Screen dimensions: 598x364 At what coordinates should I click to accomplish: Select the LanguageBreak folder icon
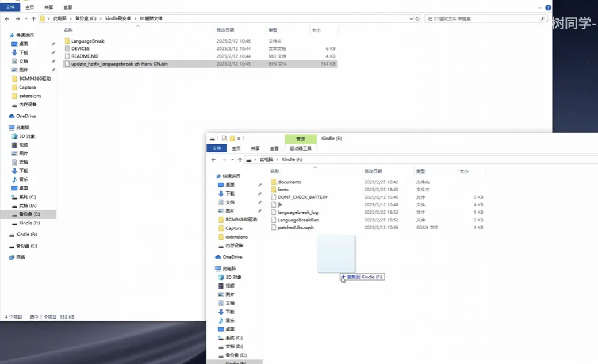click(67, 41)
